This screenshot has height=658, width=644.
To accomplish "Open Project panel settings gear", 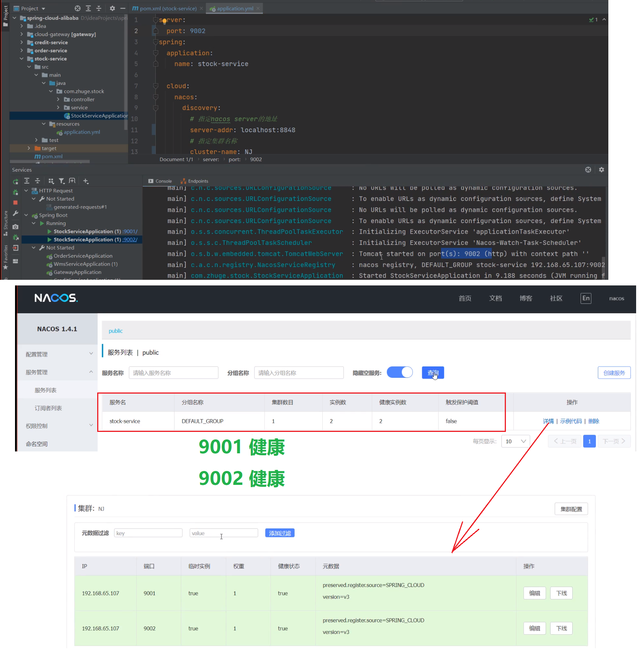I will point(112,8).
